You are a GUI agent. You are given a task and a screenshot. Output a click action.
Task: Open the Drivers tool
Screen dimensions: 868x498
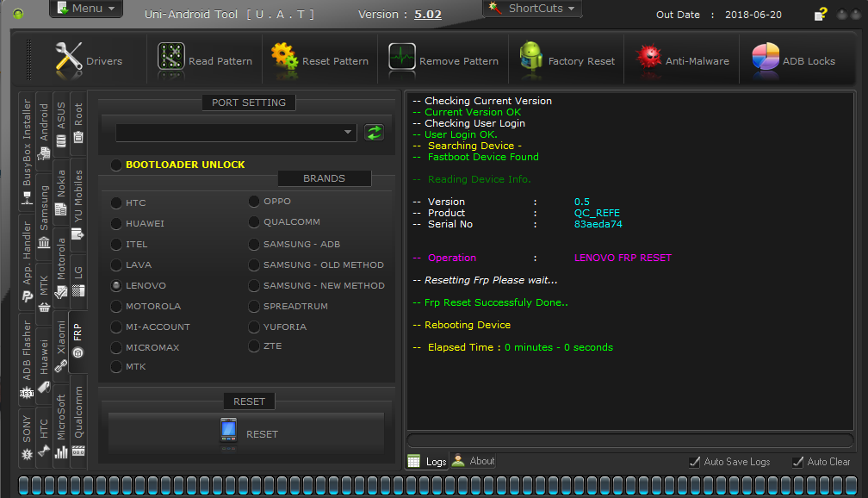89,60
